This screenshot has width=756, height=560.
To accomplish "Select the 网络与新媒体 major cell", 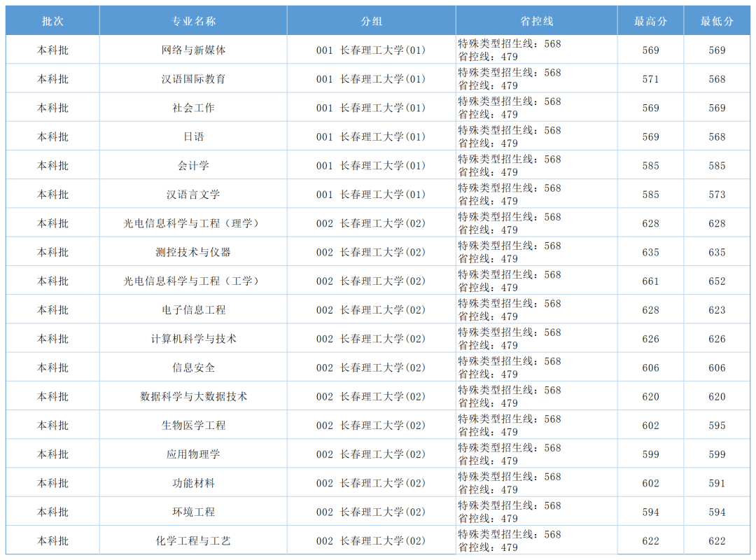I will [193, 50].
